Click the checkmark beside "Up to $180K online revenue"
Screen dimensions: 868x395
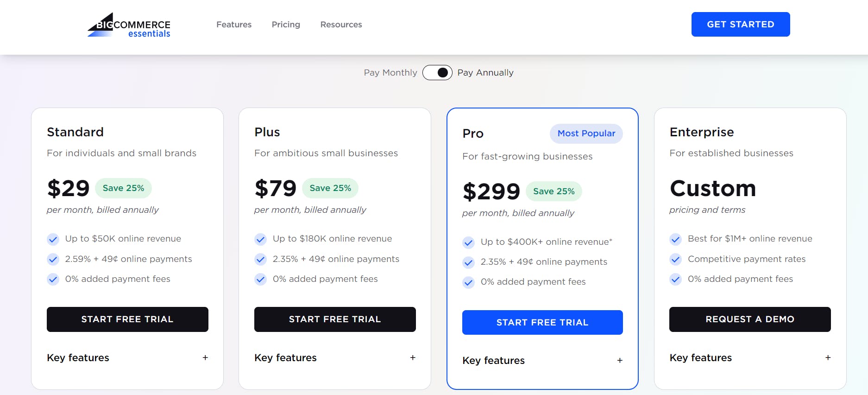(260, 239)
